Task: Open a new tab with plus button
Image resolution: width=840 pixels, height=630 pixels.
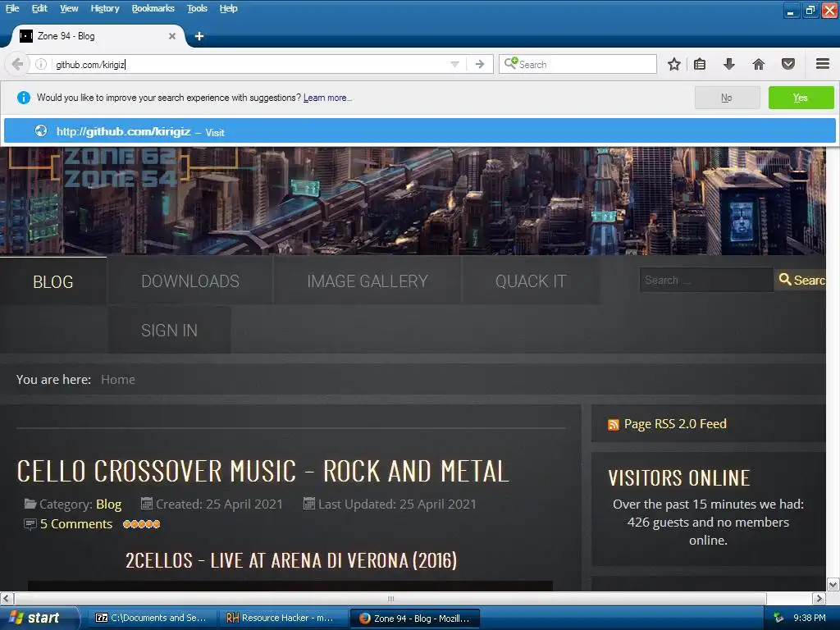Action: click(199, 36)
